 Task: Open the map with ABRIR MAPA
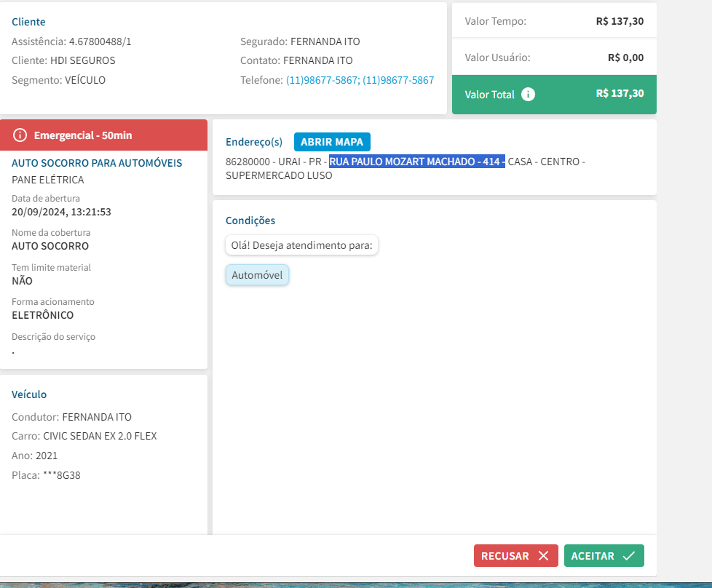pyautogui.click(x=332, y=142)
